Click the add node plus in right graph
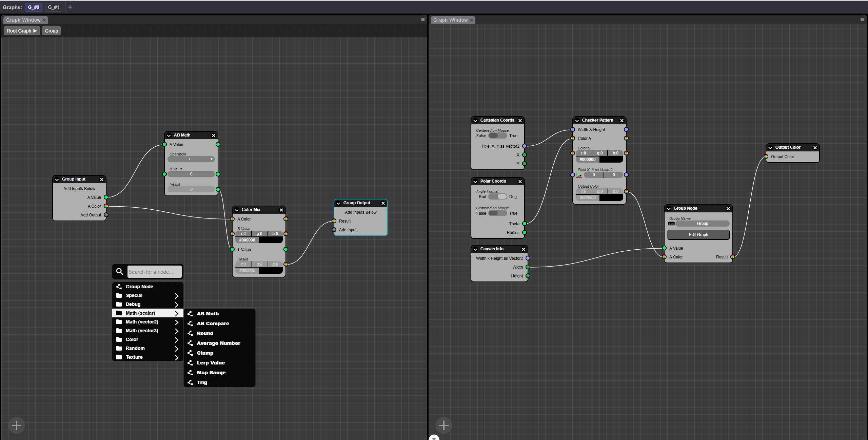 pyautogui.click(x=443, y=425)
